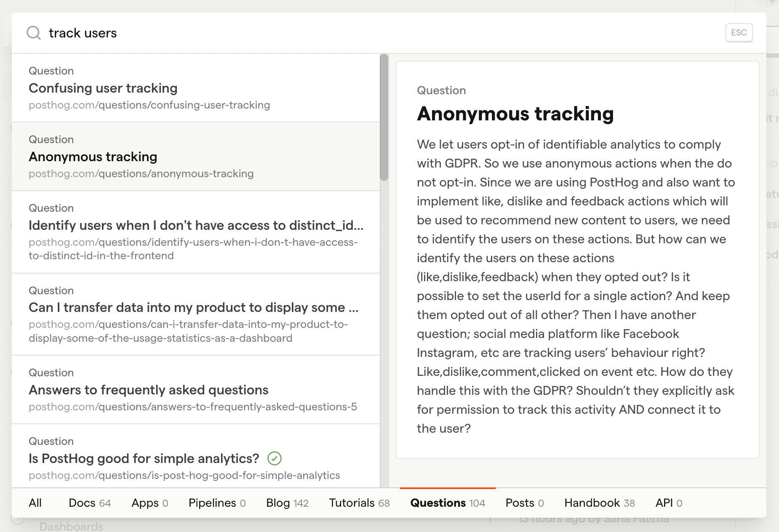The width and height of the screenshot is (779, 532).
Task: Switch to the Apps tab
Action: [150, 503]
